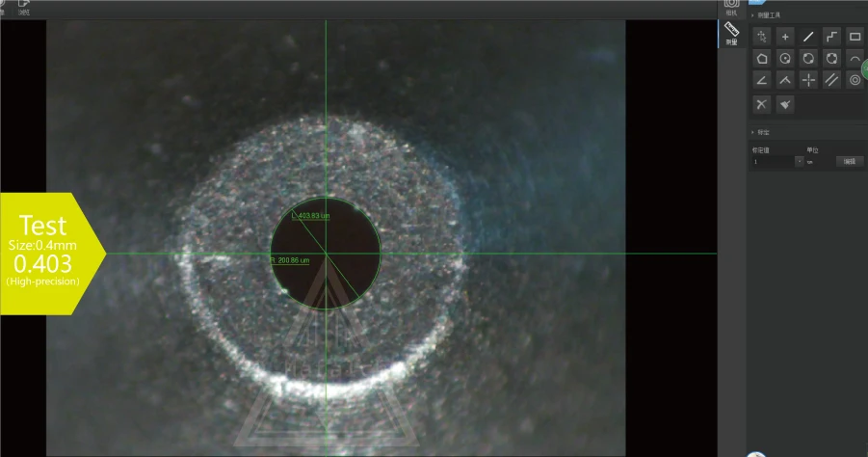Select the center-radius circle tool
Image resolution: width=868 pixels, height=457 pixels.
tap(785, 58)
